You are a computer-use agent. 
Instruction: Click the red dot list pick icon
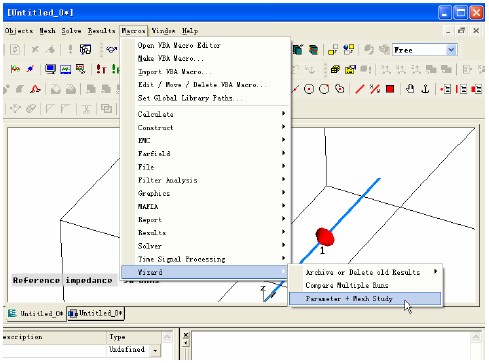446,89
